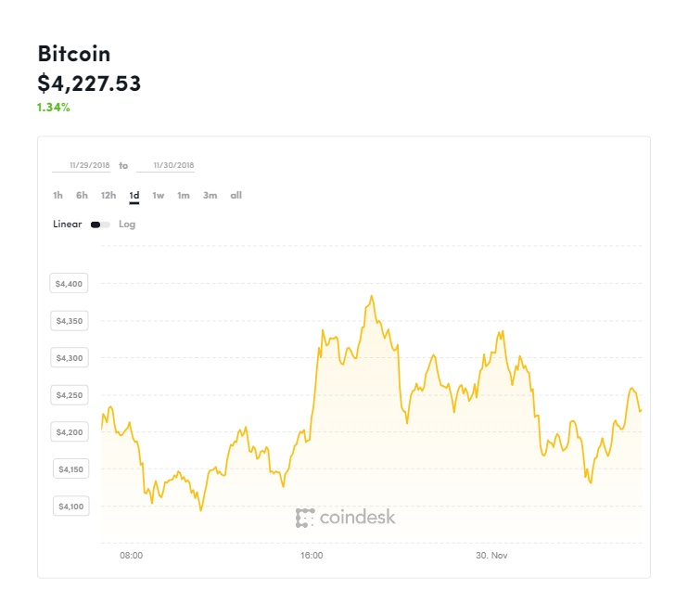Toggle the Linear/Log scale switch
Viewport: 688px width, 616px height.
click(x=100, y=225)
